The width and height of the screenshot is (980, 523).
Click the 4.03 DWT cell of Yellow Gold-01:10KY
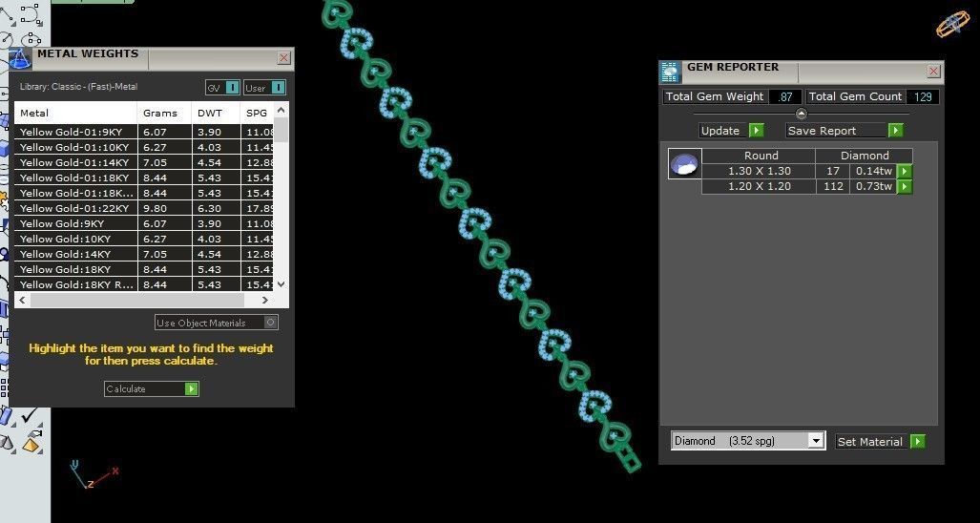click(x=217, y=148)
